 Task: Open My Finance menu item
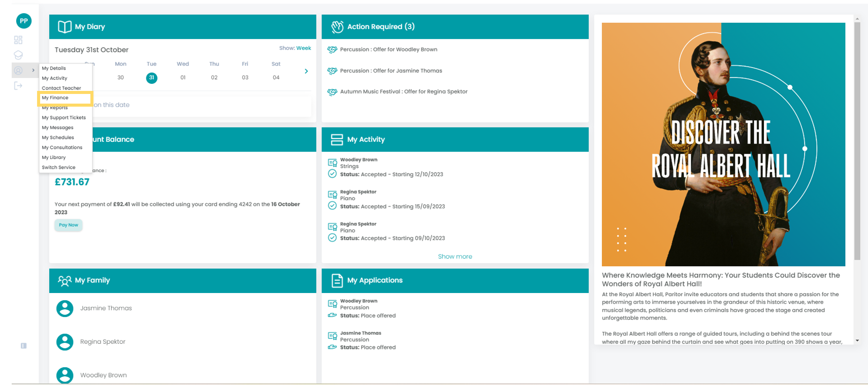tap(55, 98)
